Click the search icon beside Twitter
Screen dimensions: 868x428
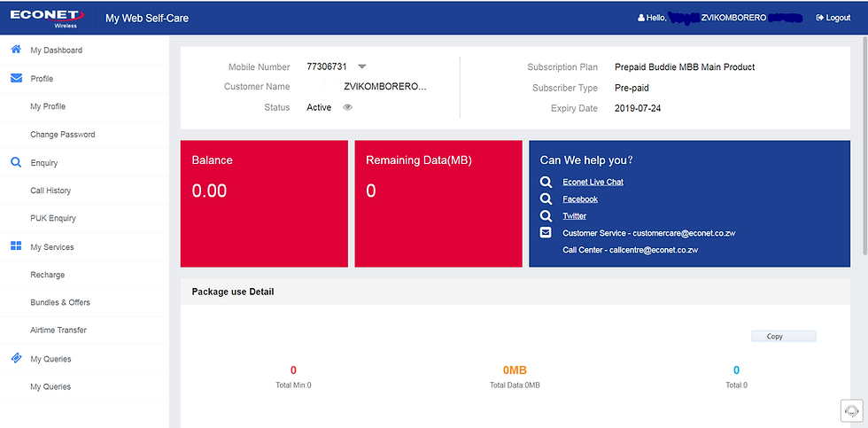click(546, 216)
